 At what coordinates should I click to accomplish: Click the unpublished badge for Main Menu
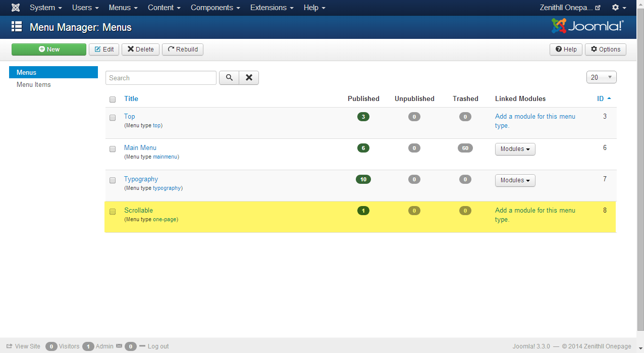414,148
